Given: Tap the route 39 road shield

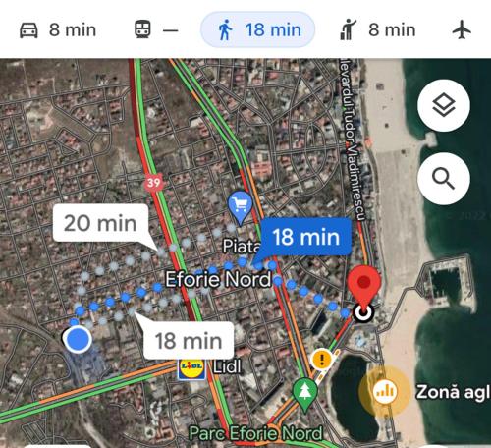Looking at the screenshot, I should (x=153, y=182).
